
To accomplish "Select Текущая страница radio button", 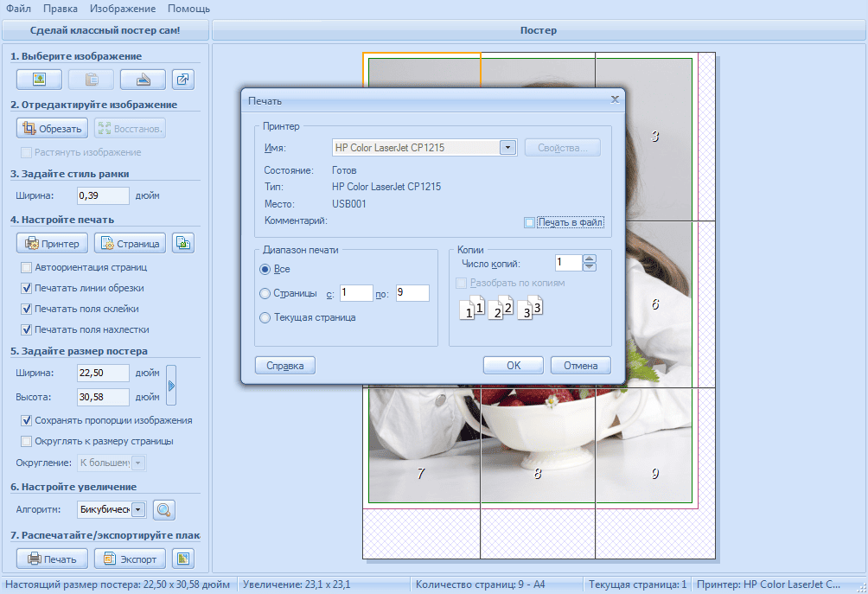I will (x=265, y=318).
